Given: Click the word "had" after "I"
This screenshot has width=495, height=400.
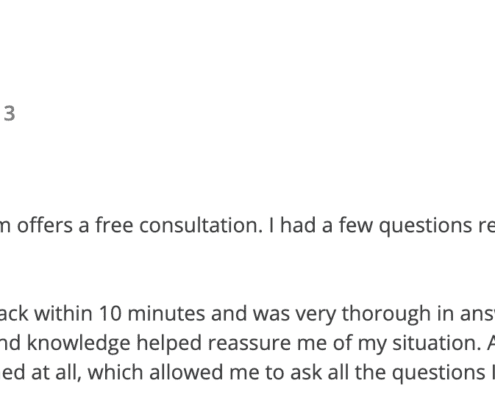Looking at the screenshot, I should click(298, 225).
